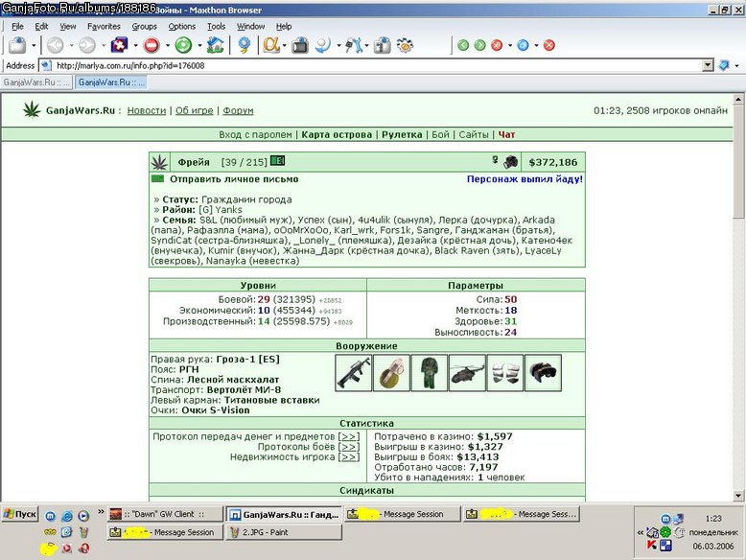
Task: Click the URL address input field
Action: [378, 65]
